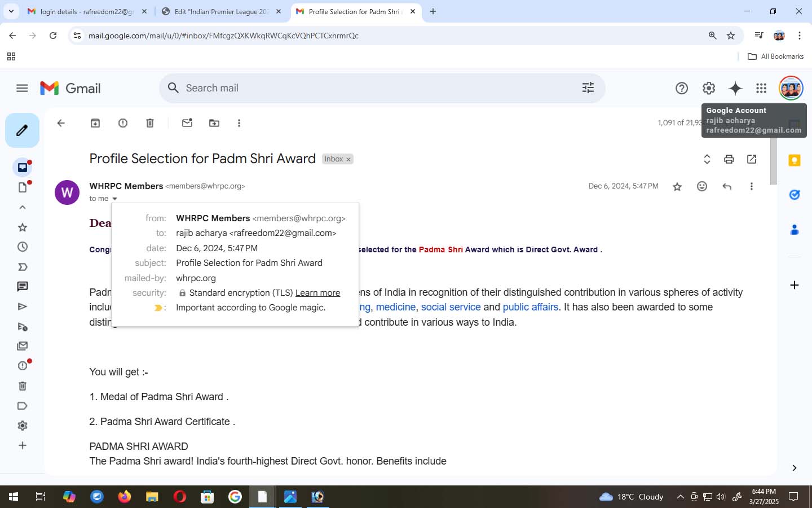Click Learn more about TLS encryption
812x508 pixels.
tap(317, 293)
